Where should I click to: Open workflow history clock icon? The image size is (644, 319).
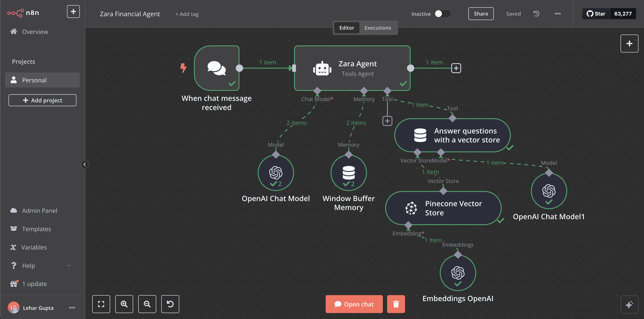(536, 14)
